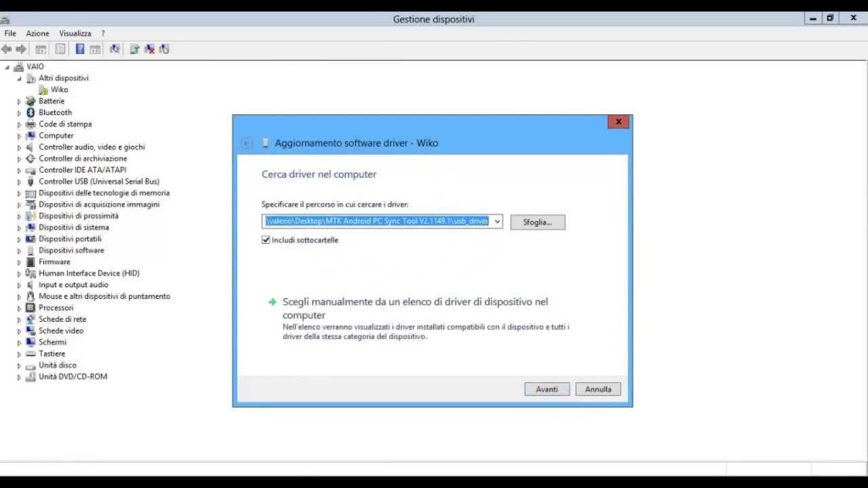Click the Help (blue question mark) toolbar icon
868x488 pixels.
tap(80, 49)
